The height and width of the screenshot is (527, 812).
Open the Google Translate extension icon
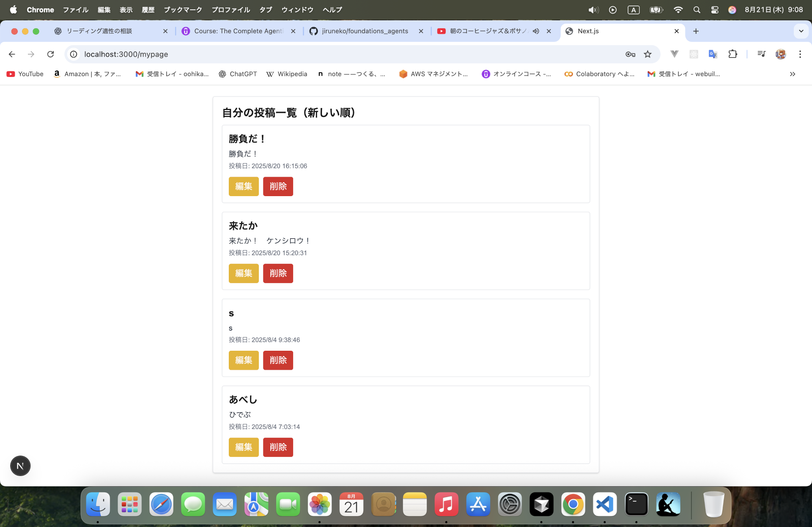coord(713,54)
